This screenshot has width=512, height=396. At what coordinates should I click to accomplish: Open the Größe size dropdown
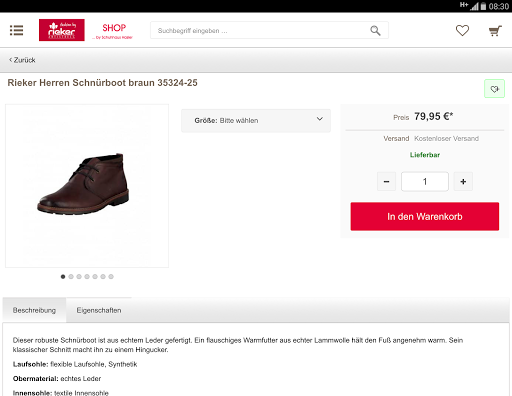[x=256, y=120]
